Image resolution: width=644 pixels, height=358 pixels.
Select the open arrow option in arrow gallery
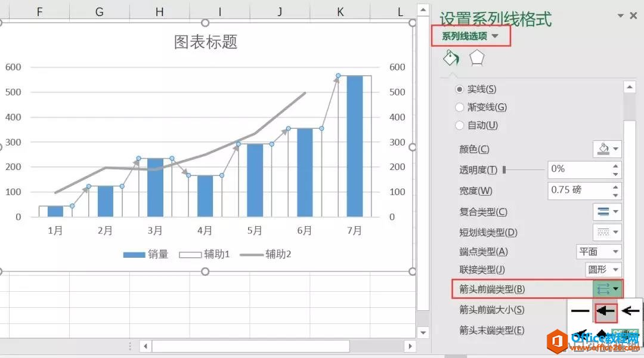click(x=630, y=310)
